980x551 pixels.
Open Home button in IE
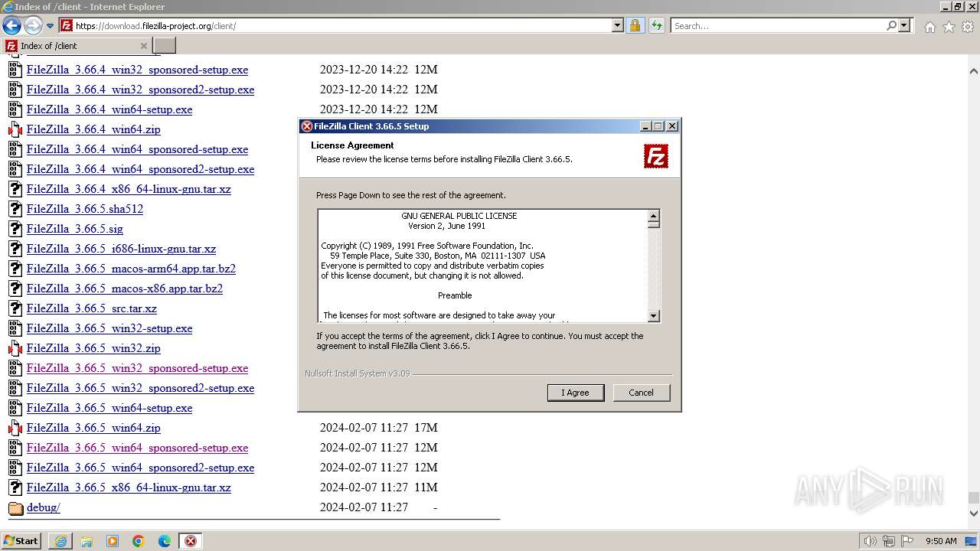[x=929, y=27]
